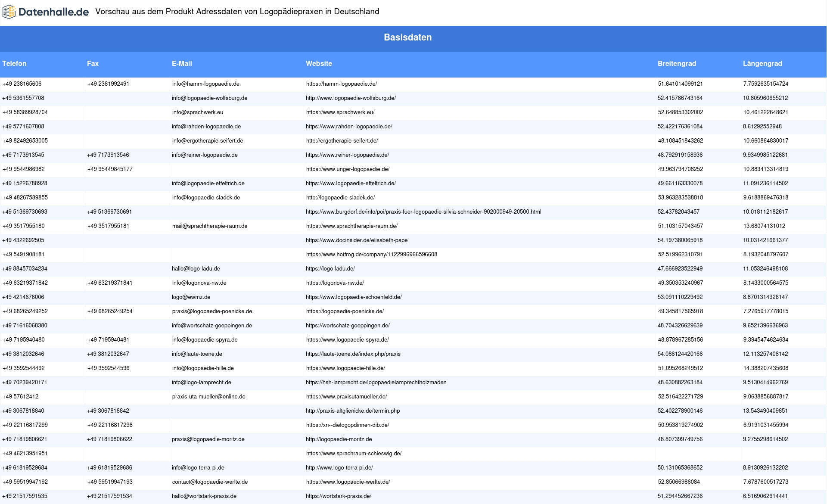Click email praxis-uta-mueller@online.de
The width and height of the screenshot is (827, 504).
(208, 397)
